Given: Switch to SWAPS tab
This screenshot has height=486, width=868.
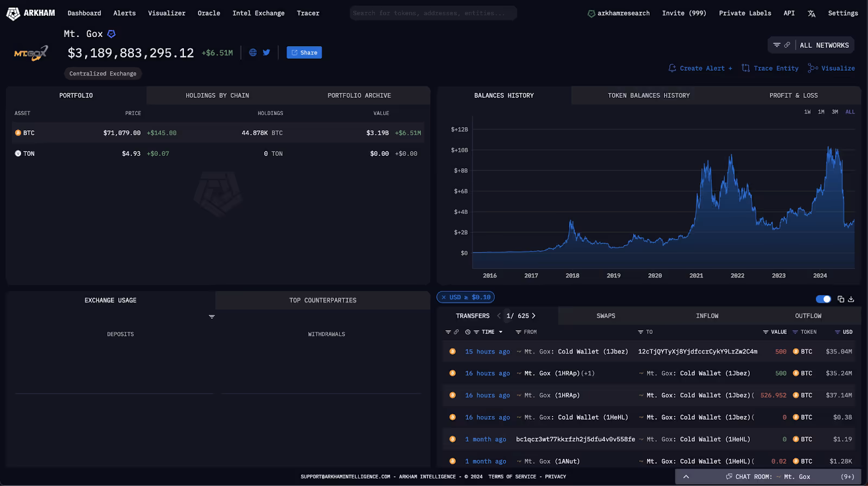Looking at the screenshot, I should (x=606, y=316).
